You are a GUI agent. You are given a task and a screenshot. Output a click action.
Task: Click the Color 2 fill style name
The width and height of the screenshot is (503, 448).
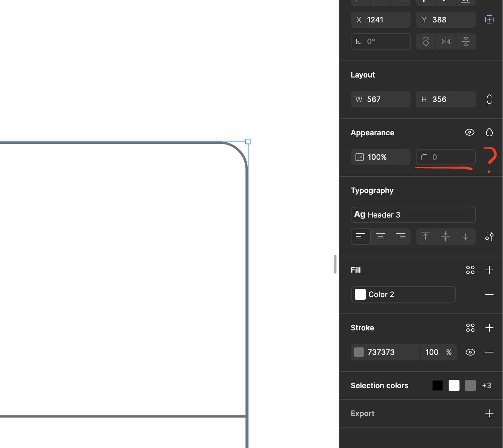pyautogui.click(x=381, y=294)
